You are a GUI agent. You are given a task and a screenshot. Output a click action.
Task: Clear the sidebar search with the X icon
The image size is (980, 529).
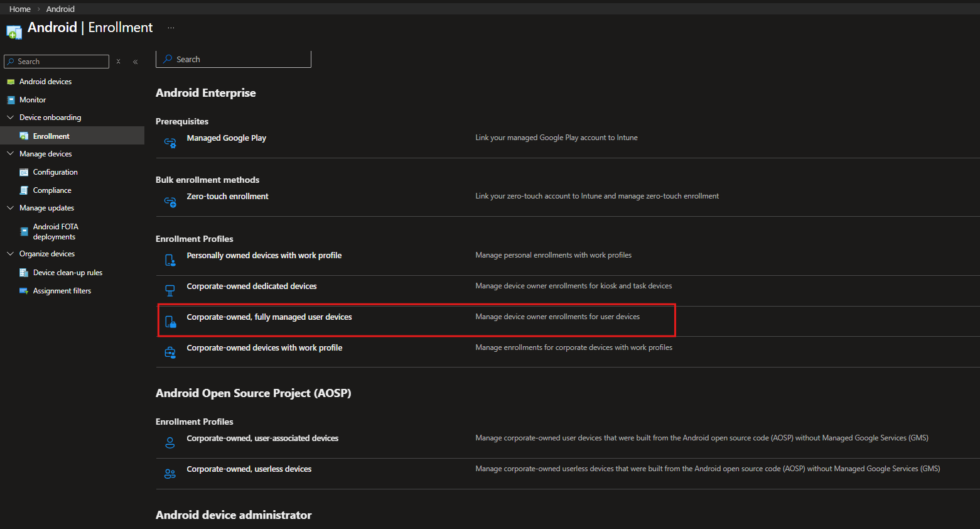pyautogui.click(x=118, y=62)
